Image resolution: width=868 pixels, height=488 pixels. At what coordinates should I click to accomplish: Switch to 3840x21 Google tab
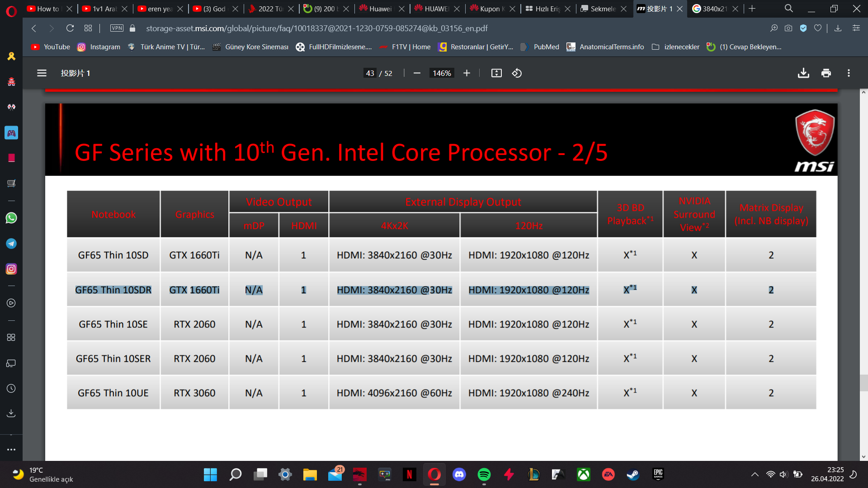coord(713,9)
